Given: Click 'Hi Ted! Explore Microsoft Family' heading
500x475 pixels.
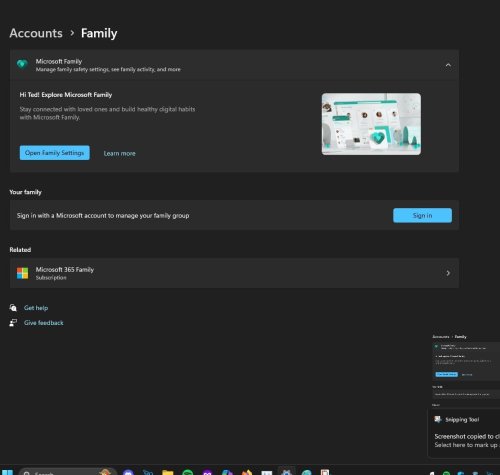Looking at the screenshot, I should point(66,95).
